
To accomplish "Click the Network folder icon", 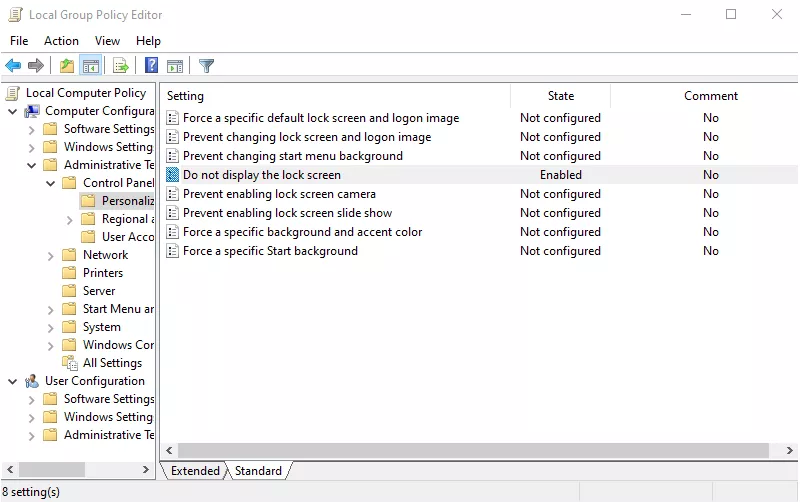I will pos(69,255).
